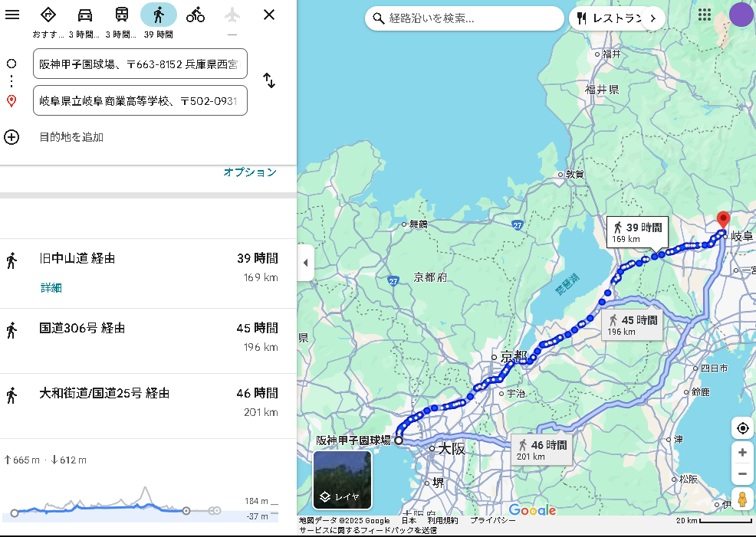The height and width of the screenshot is (537, 756).
Task: Click the 舞鶴 label on map
Action: point(419,224)
